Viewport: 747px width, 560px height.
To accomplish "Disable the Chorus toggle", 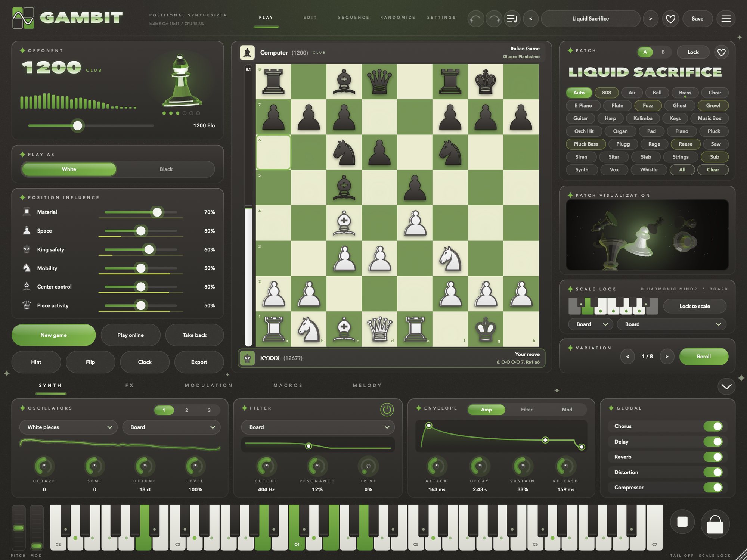I will 713,426.
